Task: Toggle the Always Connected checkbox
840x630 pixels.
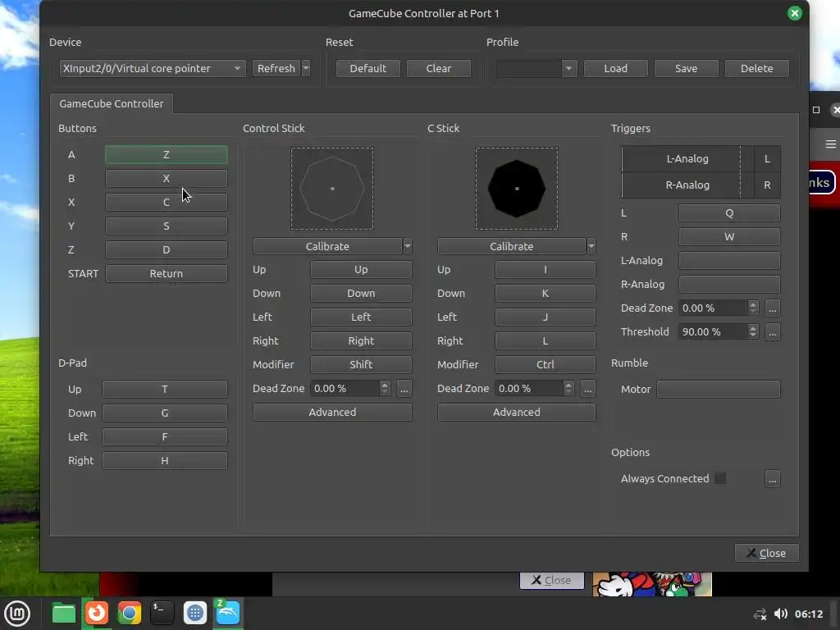Action: [x=720, y=478]
